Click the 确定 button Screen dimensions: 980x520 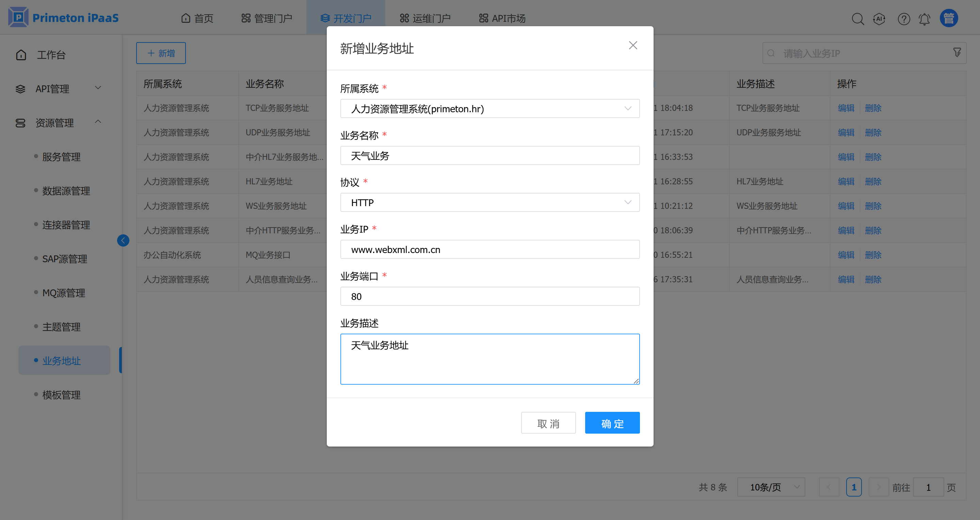click(612, 423)
